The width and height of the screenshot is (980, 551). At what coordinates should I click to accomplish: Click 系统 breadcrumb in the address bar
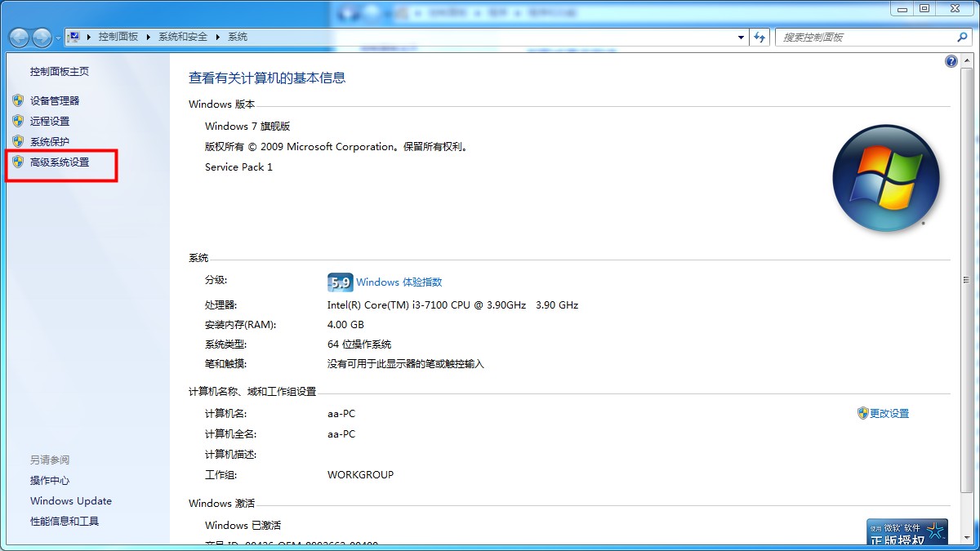238,37
